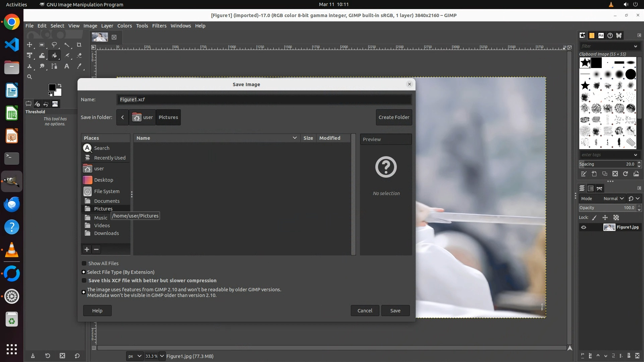The height and width of the screenshot is (362, 644).
Task: Click Cancel in Save Image dialog
Action: tap(365, 311)
